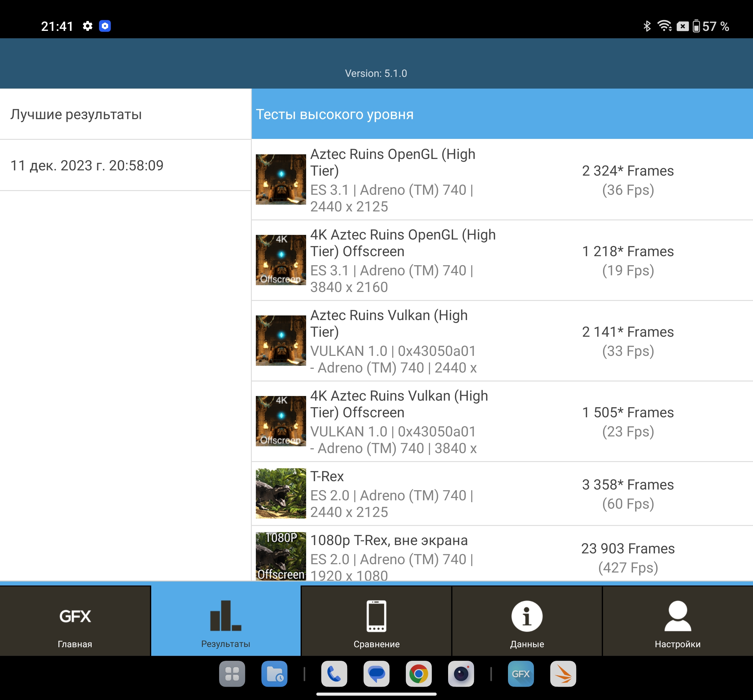Select the Лучшие результаты entry
Viewport: 753px width, 700px height.
coord(125,114)
